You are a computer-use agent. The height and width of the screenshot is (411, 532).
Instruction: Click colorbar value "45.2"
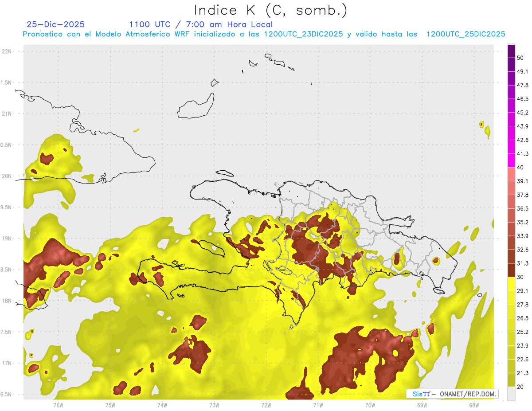tap(522, 113)
